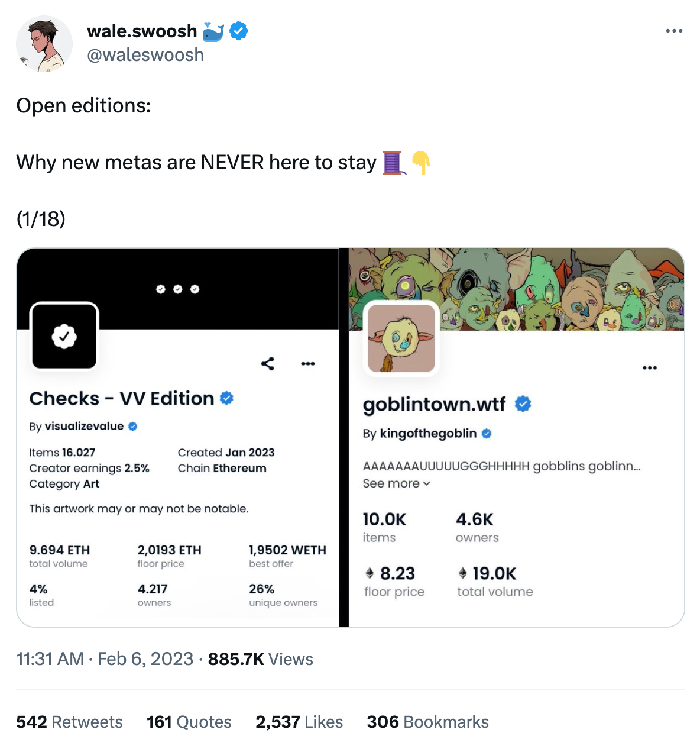
Task: Open visualizevalue creator profile link
Action: [x=84, y=426]
